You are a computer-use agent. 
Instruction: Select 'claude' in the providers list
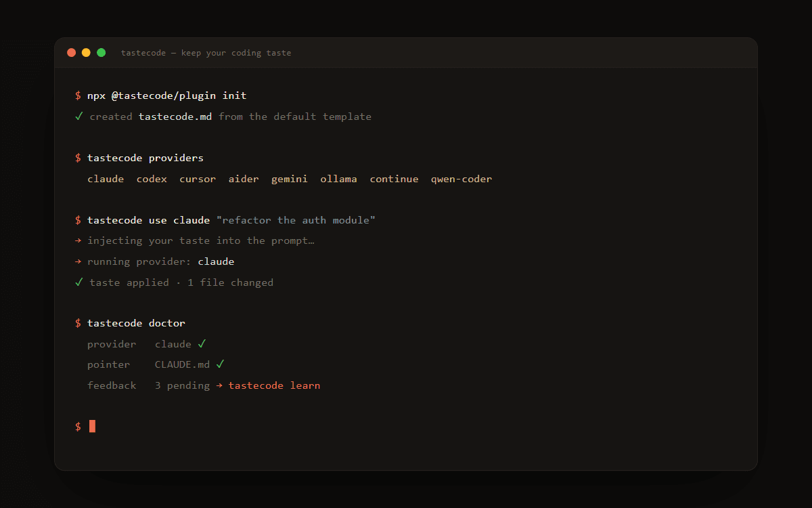point(106,179)
